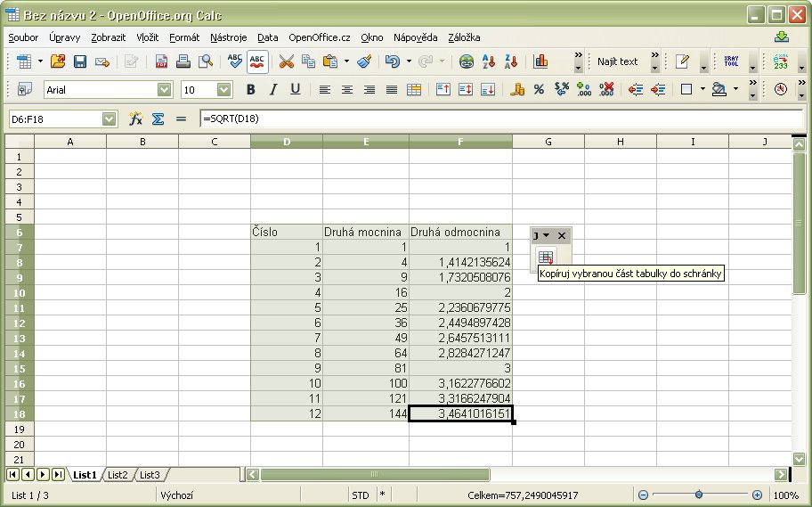Toggle AutoSpellcheck button
Screen dimensions: 812x507
pyautogui.click(x=257, y=61)
